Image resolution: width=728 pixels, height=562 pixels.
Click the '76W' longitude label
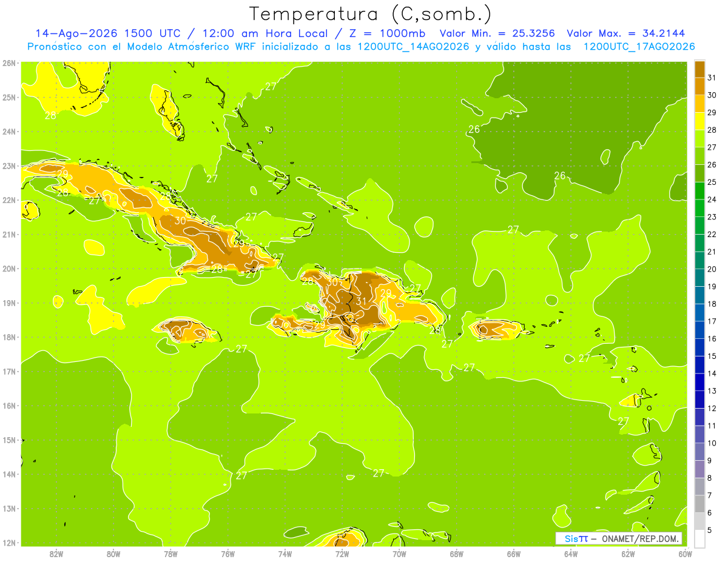click(227, 554)
